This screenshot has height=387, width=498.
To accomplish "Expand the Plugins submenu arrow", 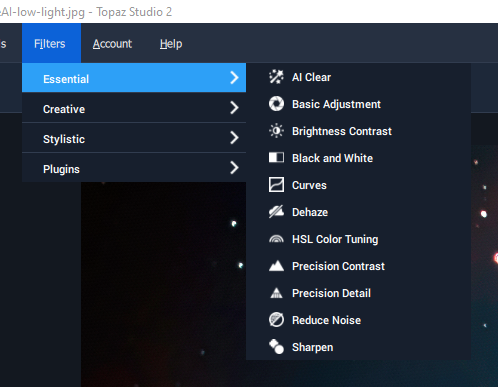I will point(234,168).
